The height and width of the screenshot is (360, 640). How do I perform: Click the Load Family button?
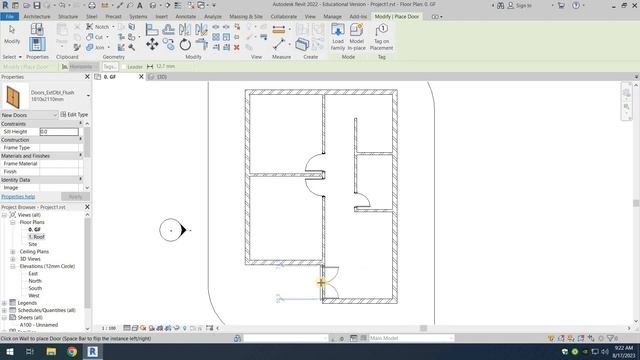[338, 36]
